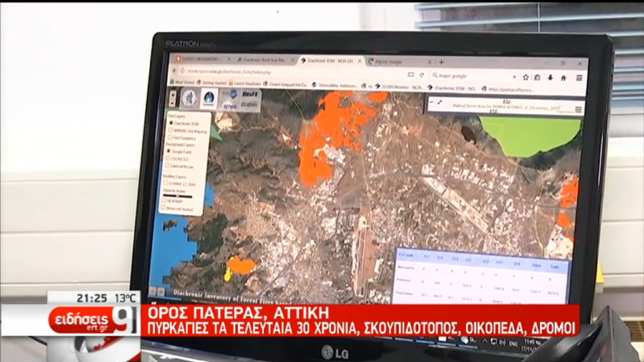Click the taskbar clock showing 11:45
This screenshot has height=362, width=644.
[532, 344]
